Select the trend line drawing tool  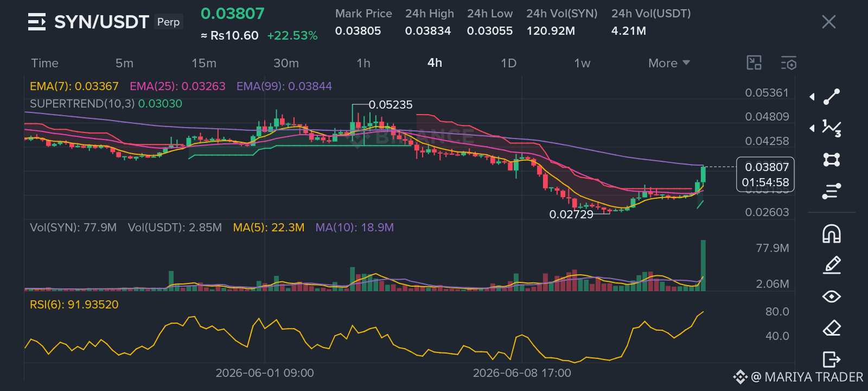click(x=832, y=97)
